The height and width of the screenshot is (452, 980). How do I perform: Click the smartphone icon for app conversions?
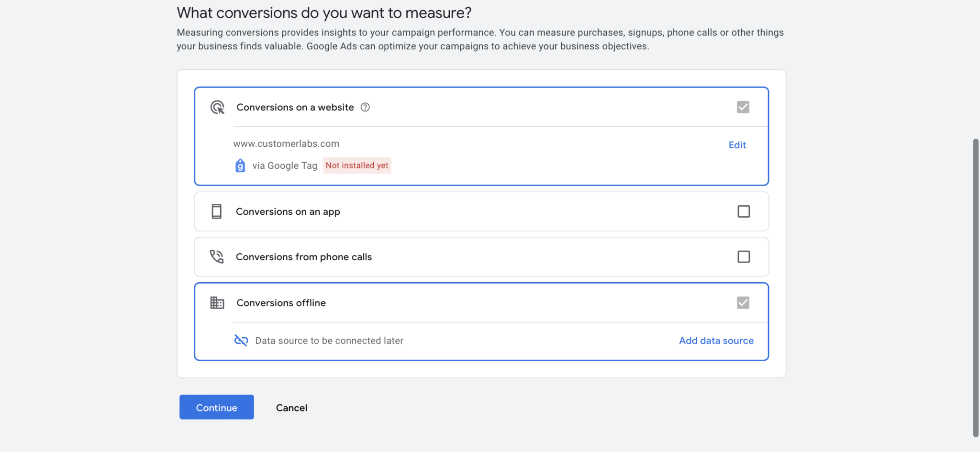217,211
